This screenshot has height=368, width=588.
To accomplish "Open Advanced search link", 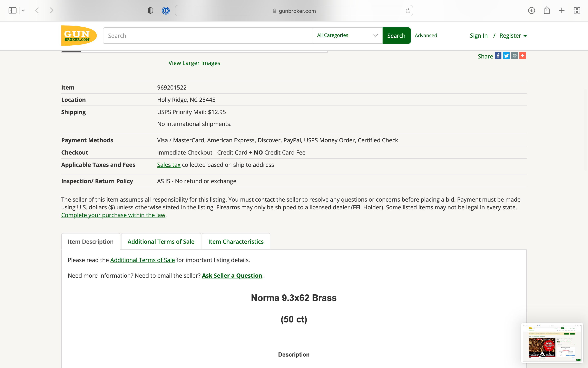I will tap(426, 35).
